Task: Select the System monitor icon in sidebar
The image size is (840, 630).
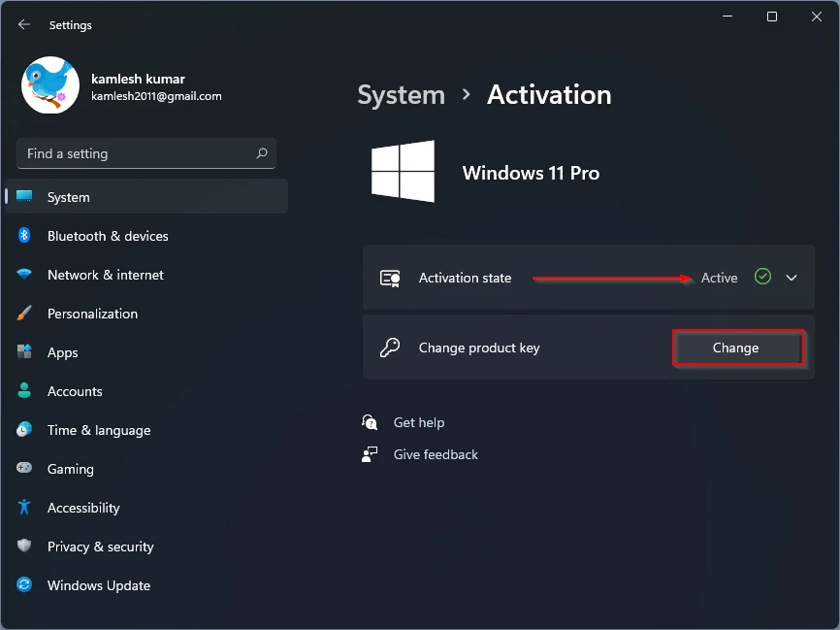Action: click(x=24, y=196)
